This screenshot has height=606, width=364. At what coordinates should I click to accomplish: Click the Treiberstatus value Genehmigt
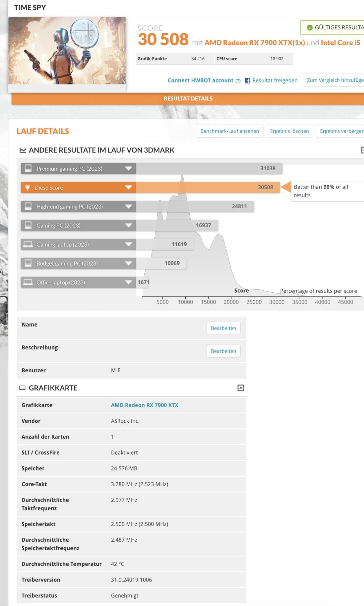(x=124, y=596)
